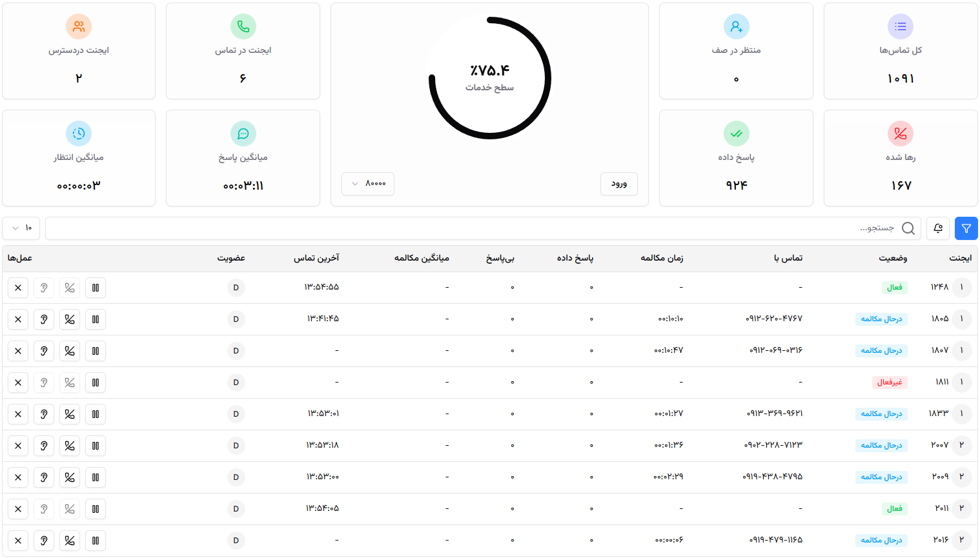
Task: Toggle pause for agent 2011
Action: coord(96,509)
